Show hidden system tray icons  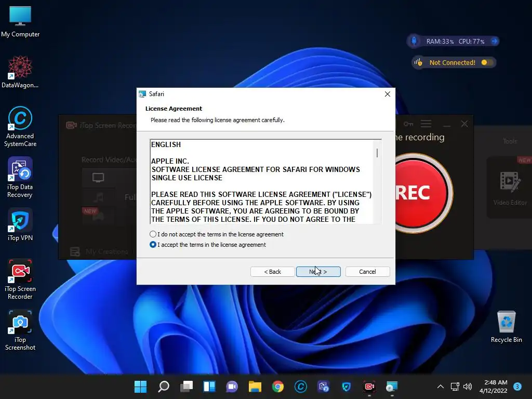441,387
